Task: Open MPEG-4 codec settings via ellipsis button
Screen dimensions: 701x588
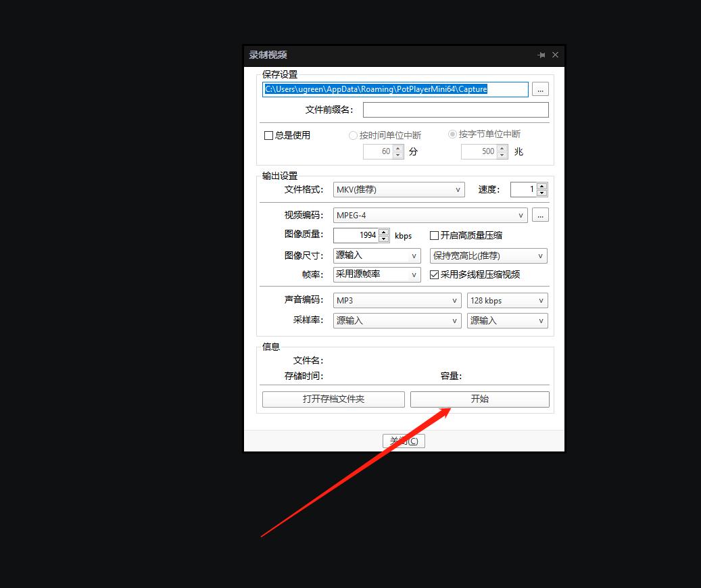Action: coord(539,214)
